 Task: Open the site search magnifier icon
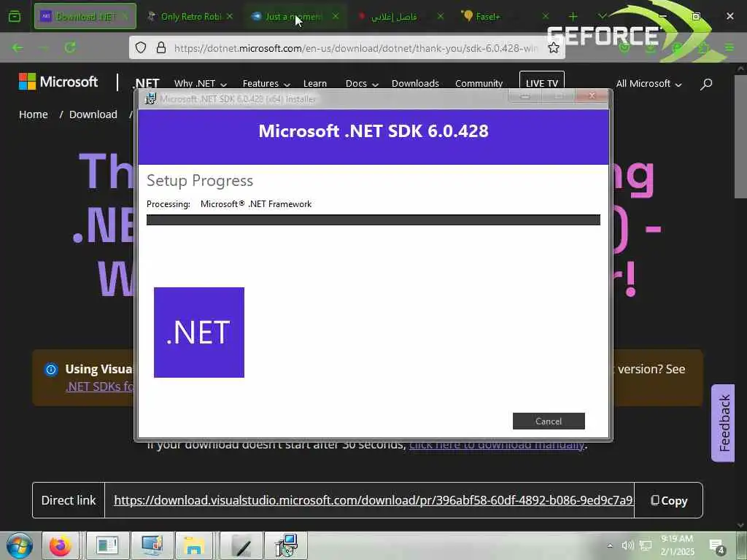pyautogui.click(x=706, y=84)
